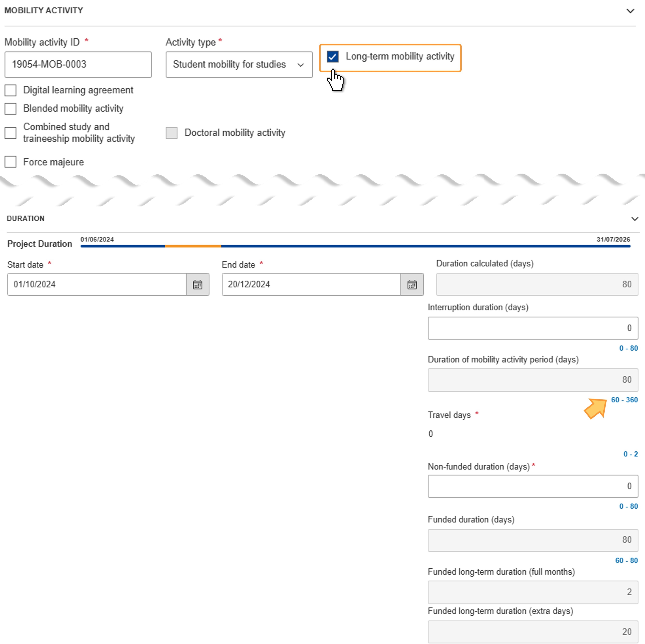Image resolution: width=645 pixels, height=644 pixels.
Task: Focus the Non-funded duration days field
Action: point(533,486)
